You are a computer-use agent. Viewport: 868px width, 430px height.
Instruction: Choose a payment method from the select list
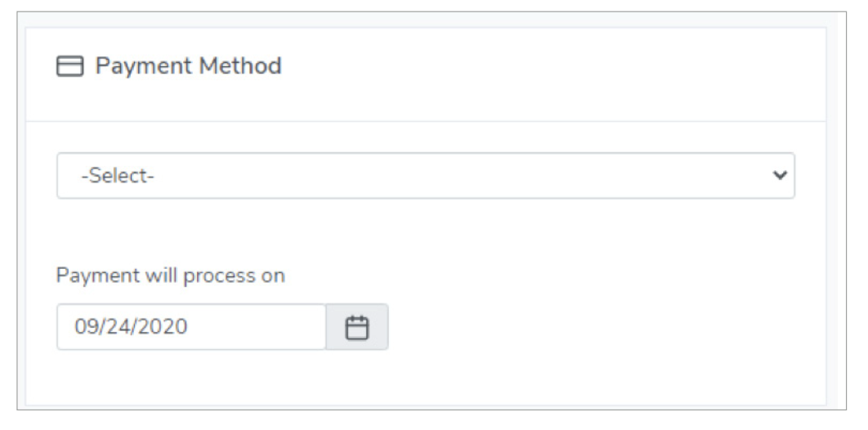425,175
